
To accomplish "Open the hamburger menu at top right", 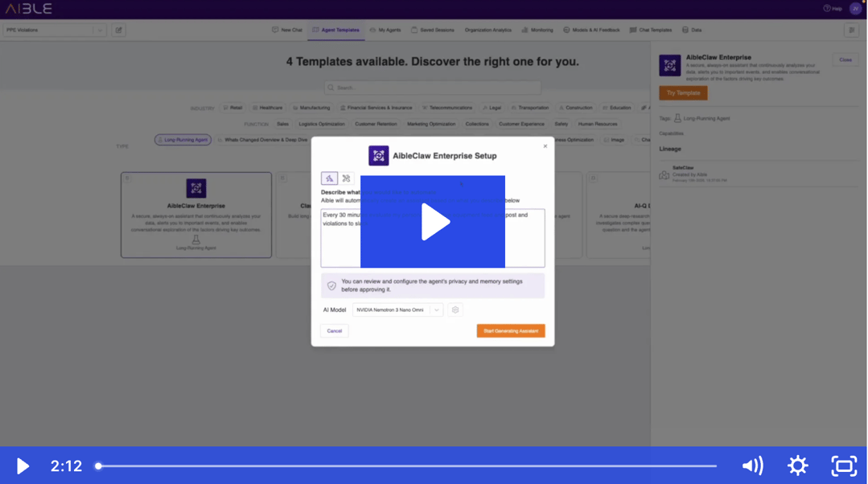I will (x=851, y=30).
